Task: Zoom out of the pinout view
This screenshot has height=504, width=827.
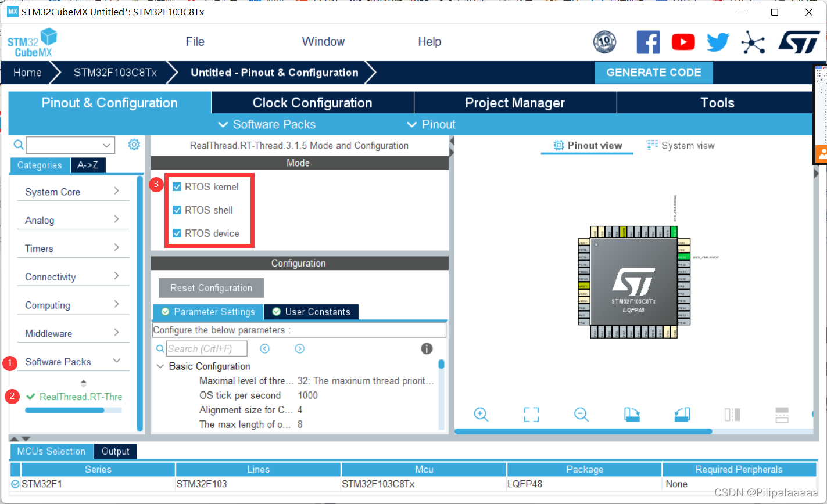Action: click(x=581, y=415)
